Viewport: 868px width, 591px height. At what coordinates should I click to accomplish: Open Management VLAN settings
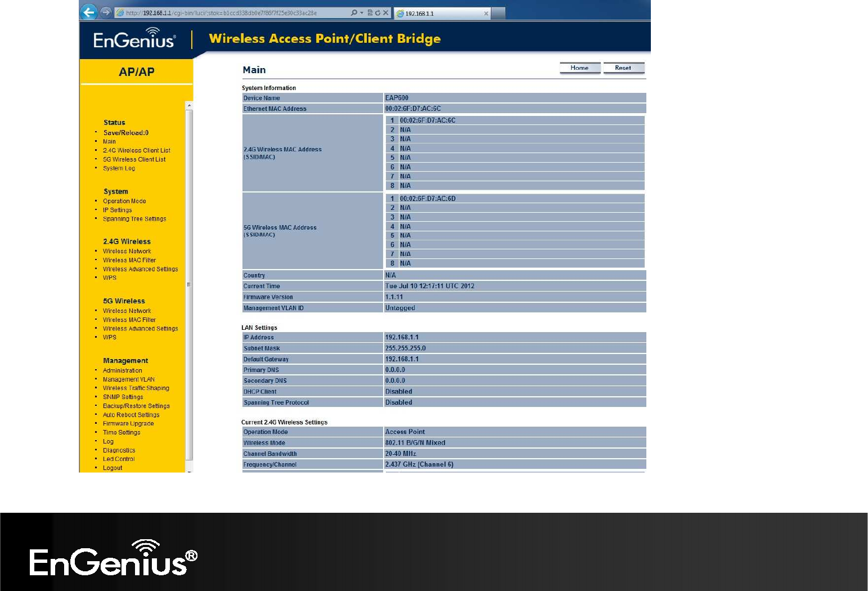129,380
